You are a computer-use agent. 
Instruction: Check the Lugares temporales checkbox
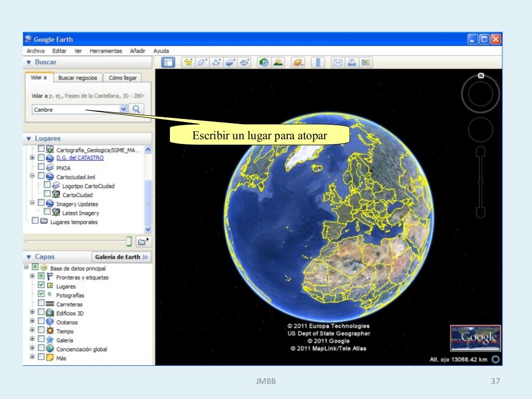(x=35, y=220)
